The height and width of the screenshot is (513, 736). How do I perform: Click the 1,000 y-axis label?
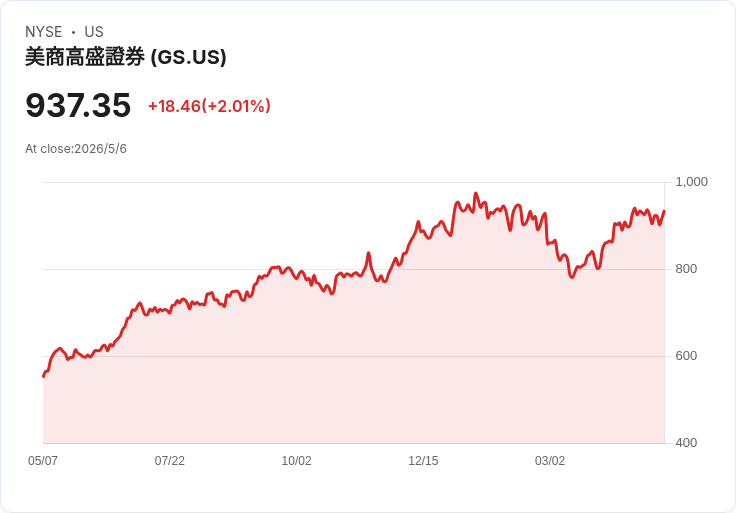click(x=691, y=182)
